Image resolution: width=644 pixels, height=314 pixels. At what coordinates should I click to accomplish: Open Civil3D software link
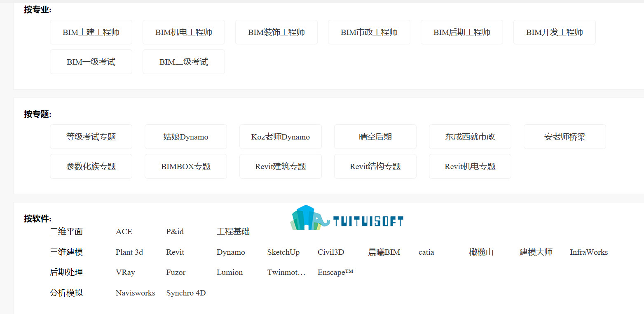331,252
